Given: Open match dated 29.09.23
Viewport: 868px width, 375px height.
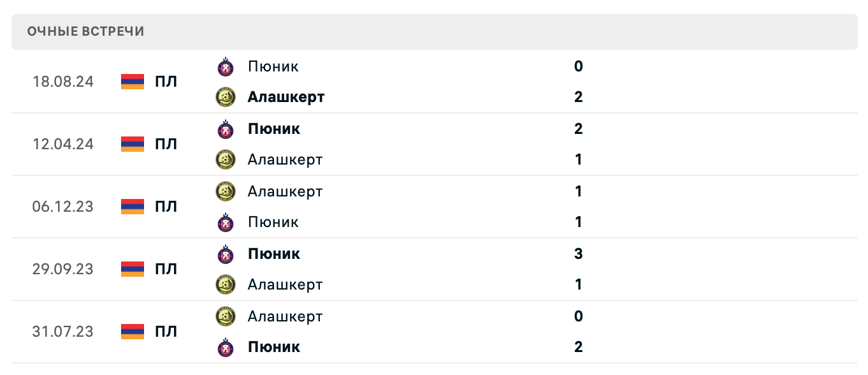Looking at the screenshot, I should 63,269.
